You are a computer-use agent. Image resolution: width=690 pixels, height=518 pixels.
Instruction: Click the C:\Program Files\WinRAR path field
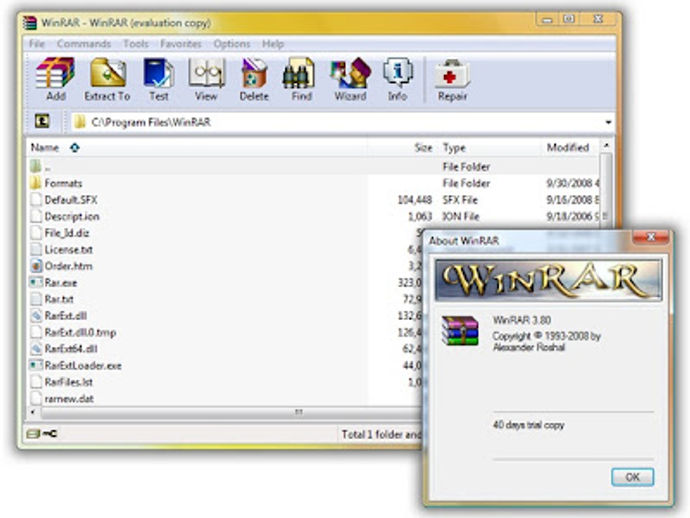click(x=342, y=122)
